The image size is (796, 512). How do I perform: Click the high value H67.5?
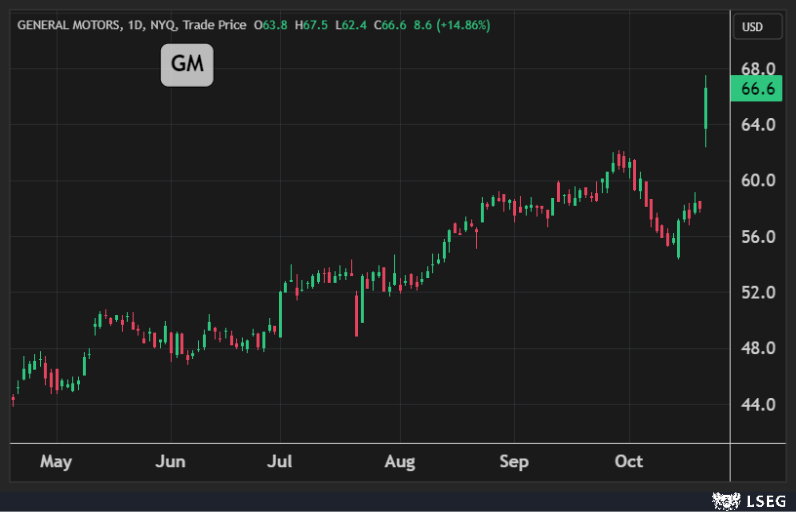pyautogui.click(x=308, y=25)
